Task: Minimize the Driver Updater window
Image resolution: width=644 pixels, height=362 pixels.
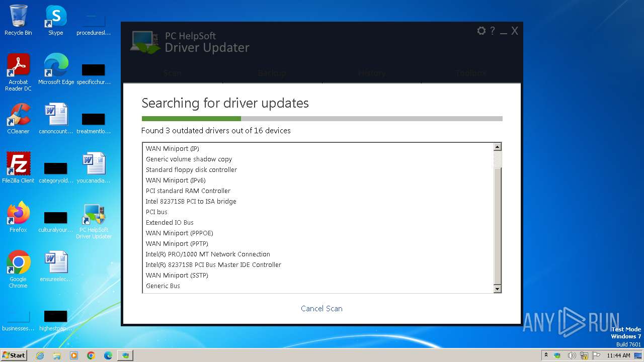Action: tap(504, 31)
